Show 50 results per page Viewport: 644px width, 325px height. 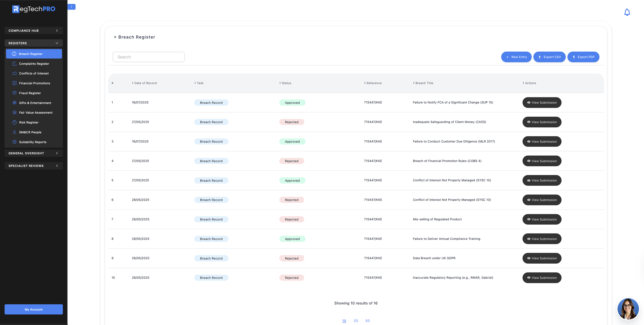point(367,321)
